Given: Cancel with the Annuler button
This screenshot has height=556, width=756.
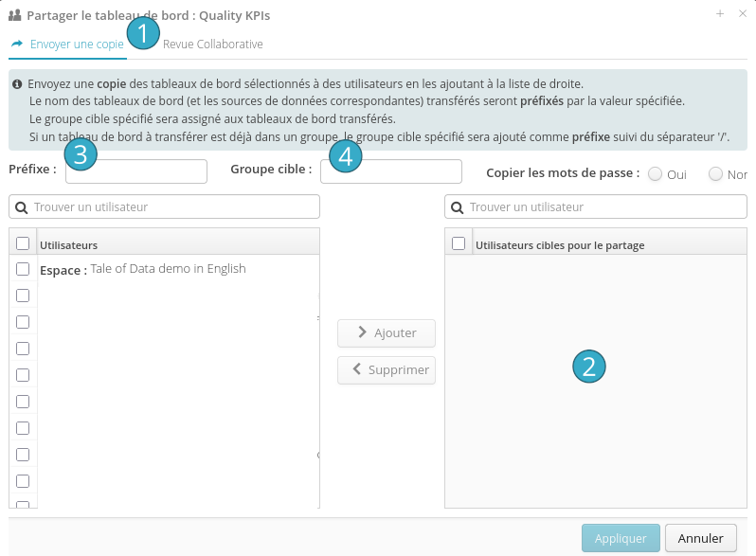Looking at the screenshot, I should (x=700, y=538).
